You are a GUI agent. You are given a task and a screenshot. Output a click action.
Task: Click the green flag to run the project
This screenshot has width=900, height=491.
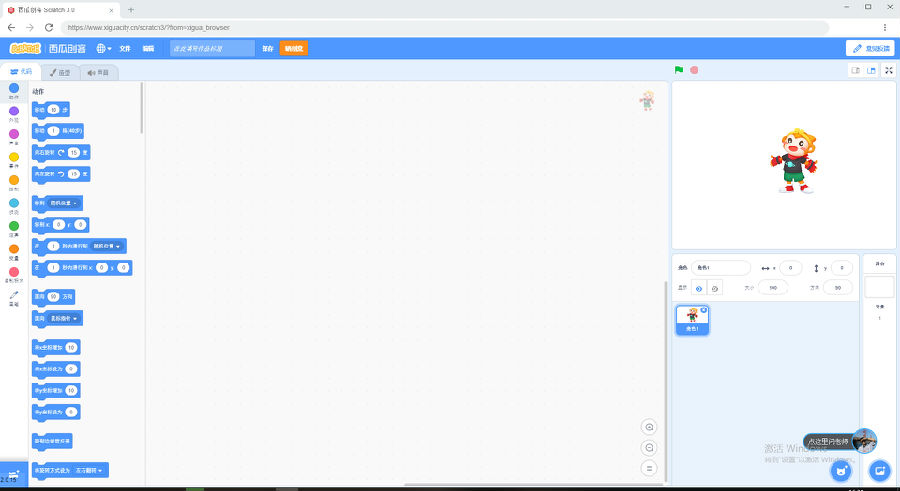click(x=679, y=70)
